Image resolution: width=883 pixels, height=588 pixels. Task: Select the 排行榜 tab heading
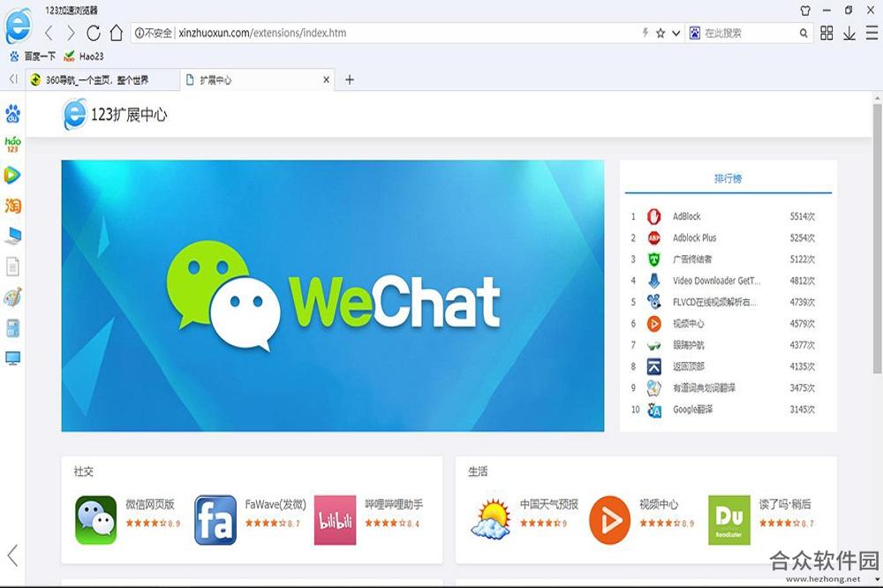[x=728, y=178]
